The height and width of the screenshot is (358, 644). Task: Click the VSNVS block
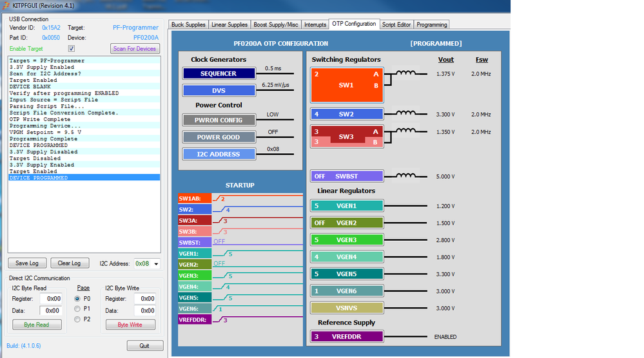click(x=347, y=308)
